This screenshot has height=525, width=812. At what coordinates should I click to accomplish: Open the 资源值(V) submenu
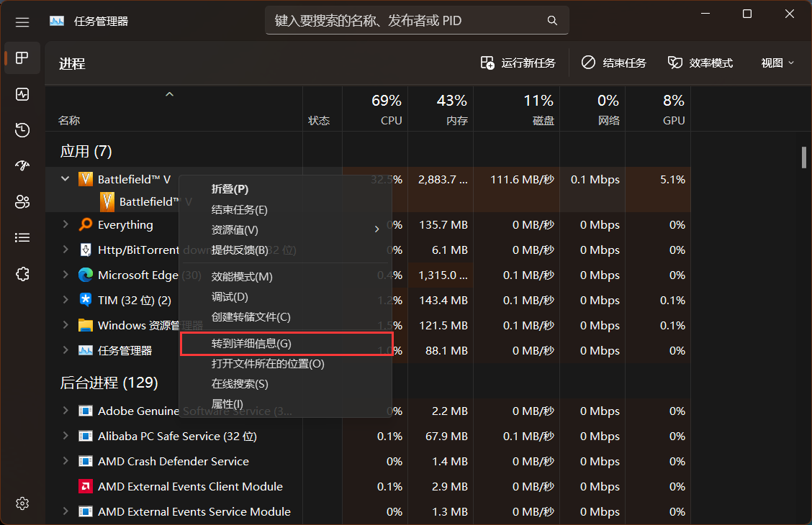pos(286,229)
